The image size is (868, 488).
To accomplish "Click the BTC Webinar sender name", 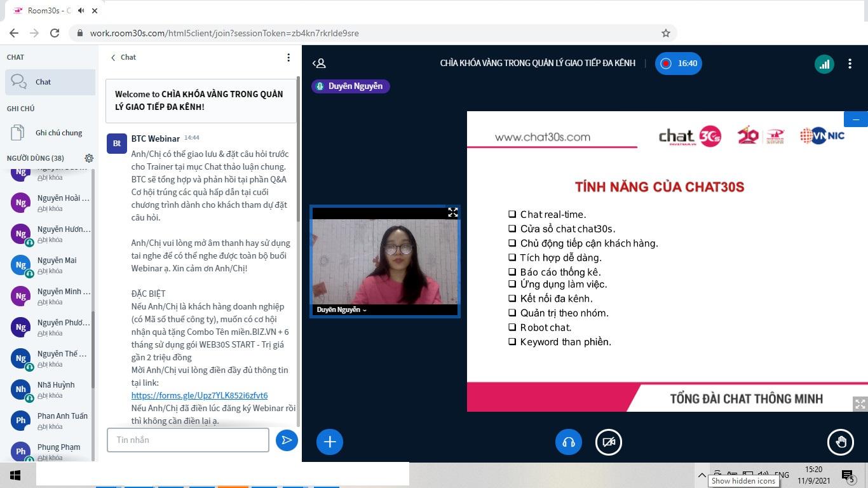I will 156,139.
